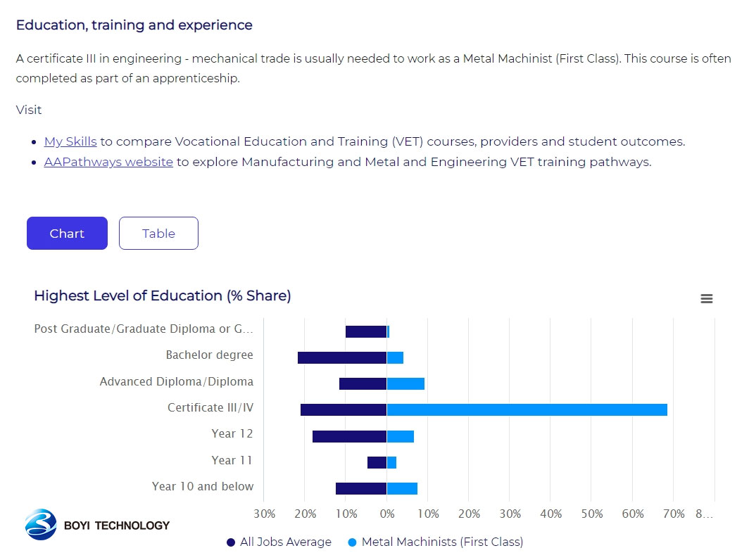
Task: Click the Certificate III/IV Metal Machinists bar
Action: point(527,409)
